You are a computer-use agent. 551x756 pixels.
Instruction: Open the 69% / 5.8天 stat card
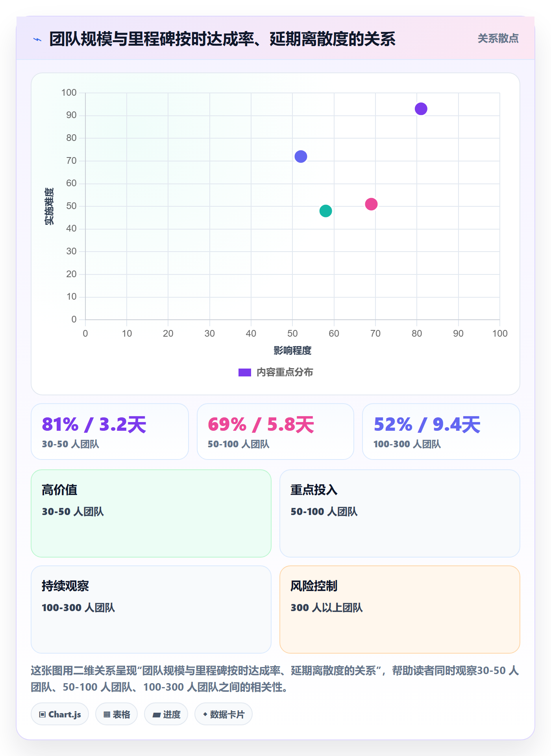click(x=275, y=432)
